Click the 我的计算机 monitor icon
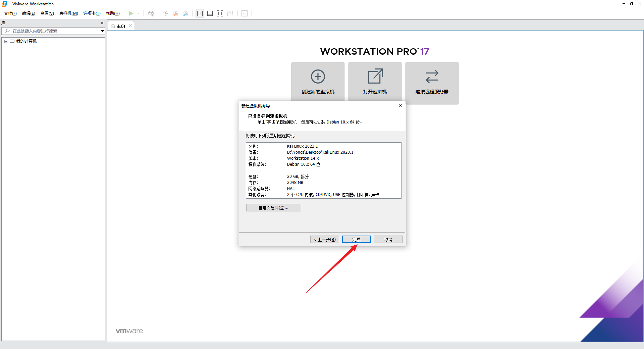644x349 pixels. pyautogui.click(x=12, y=41)
